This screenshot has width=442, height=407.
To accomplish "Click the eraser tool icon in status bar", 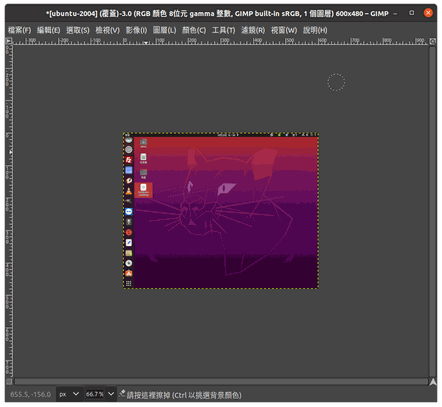I will 122,394.
